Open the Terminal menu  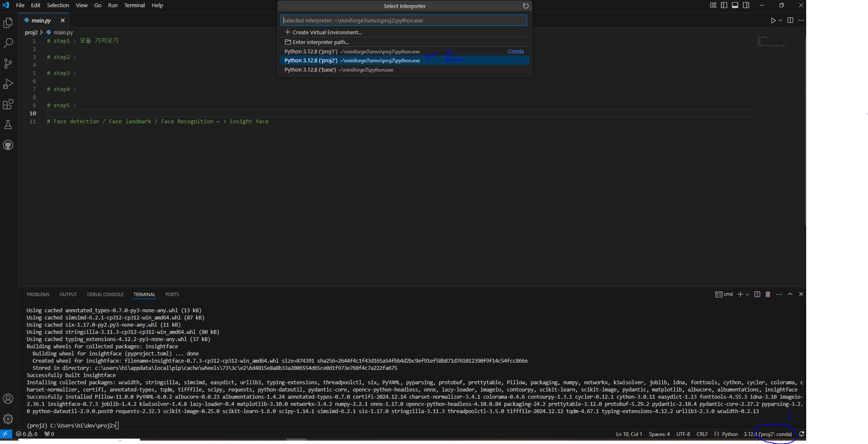click(135, 5)
